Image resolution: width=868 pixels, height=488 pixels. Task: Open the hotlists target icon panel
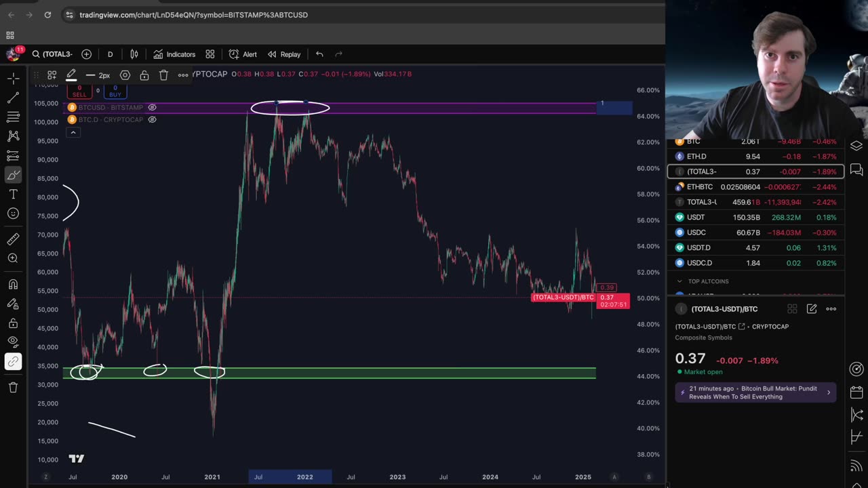pos(856,369)
